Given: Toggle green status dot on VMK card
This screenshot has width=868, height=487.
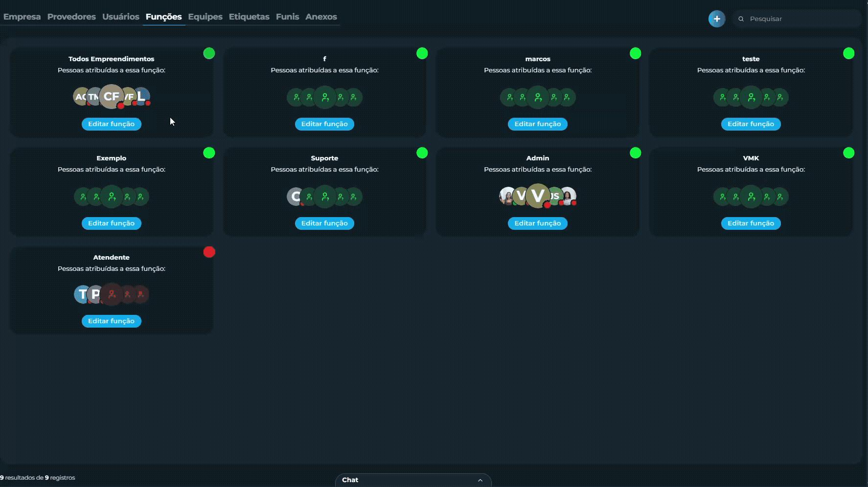Looking at the screenshot, I should point(849,153).
